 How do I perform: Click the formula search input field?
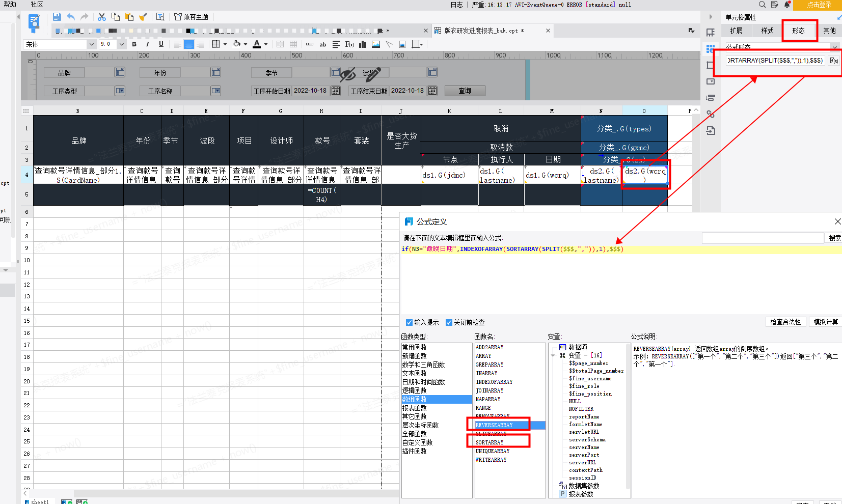tap(763, 238)
